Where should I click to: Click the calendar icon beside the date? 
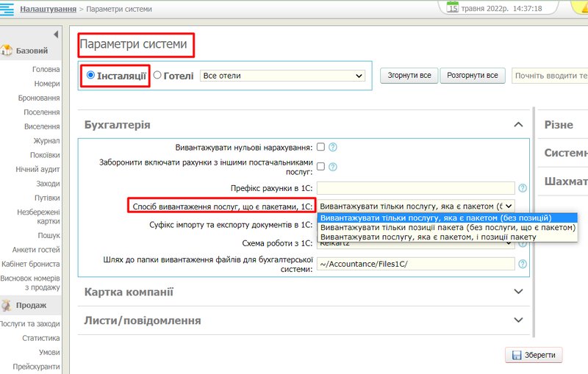coord(453,8)
